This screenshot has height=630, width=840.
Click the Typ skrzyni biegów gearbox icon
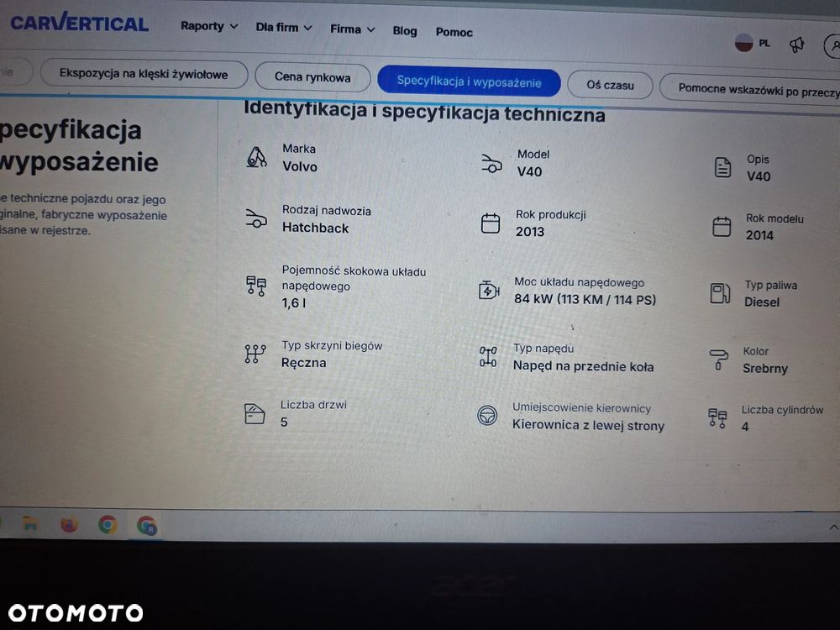[x=255, y=354]
